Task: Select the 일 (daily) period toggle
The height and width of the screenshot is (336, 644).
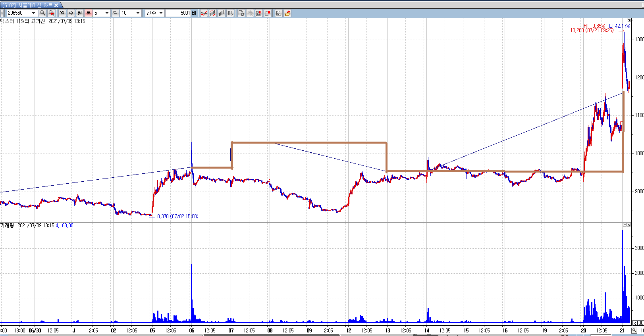Action: pyautogui.click(x=62, y=13)
